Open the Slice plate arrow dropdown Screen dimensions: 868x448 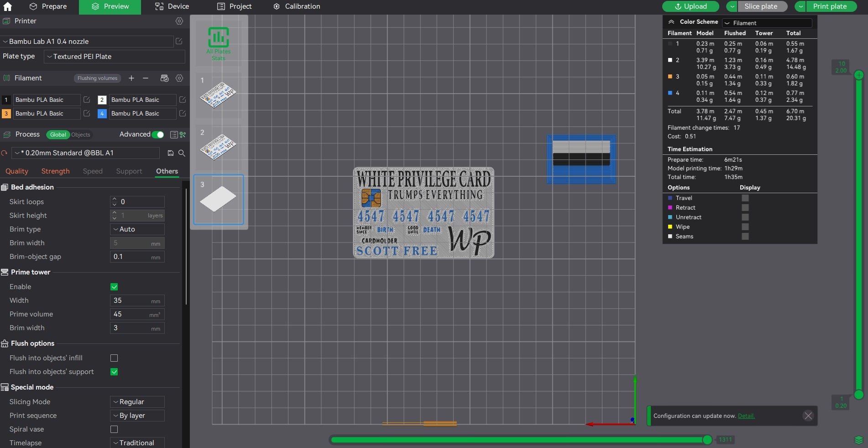pyautogui.click(x=732, y=6)
